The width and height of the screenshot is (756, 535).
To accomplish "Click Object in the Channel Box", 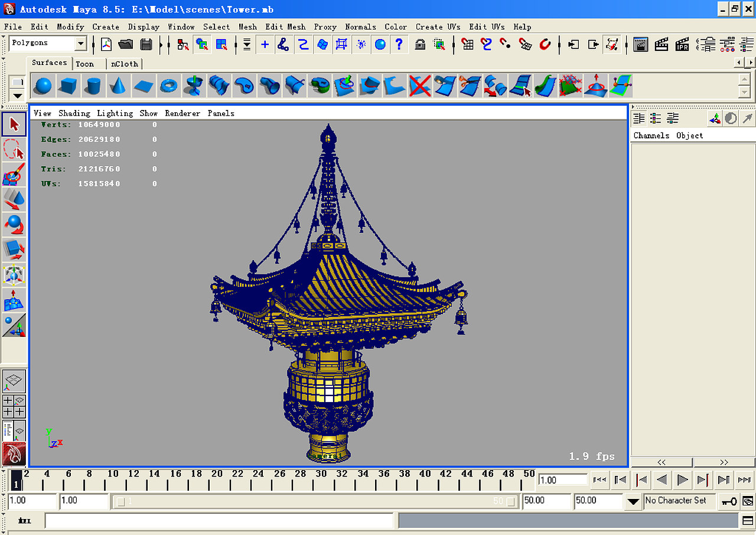I will click(690, 135).
